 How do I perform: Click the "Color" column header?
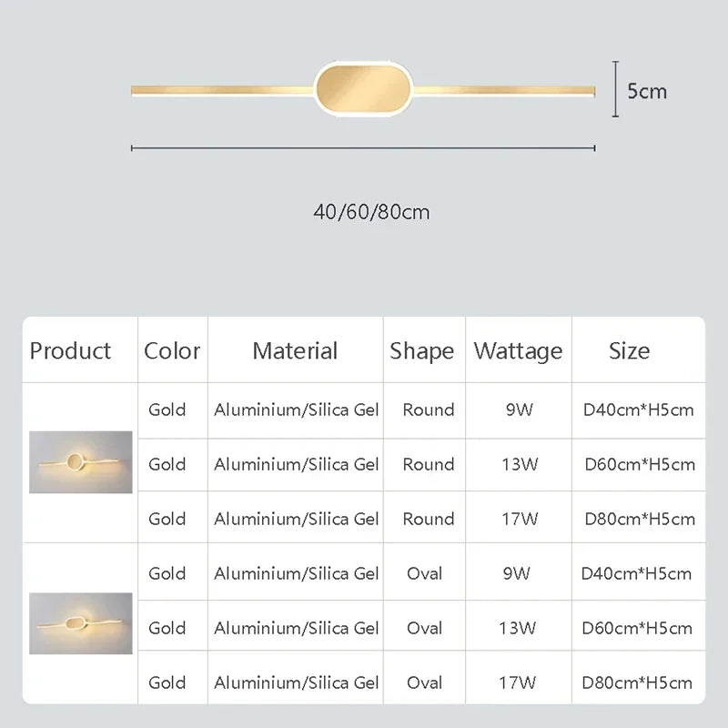pyautogui.click(x=172, y=350)
